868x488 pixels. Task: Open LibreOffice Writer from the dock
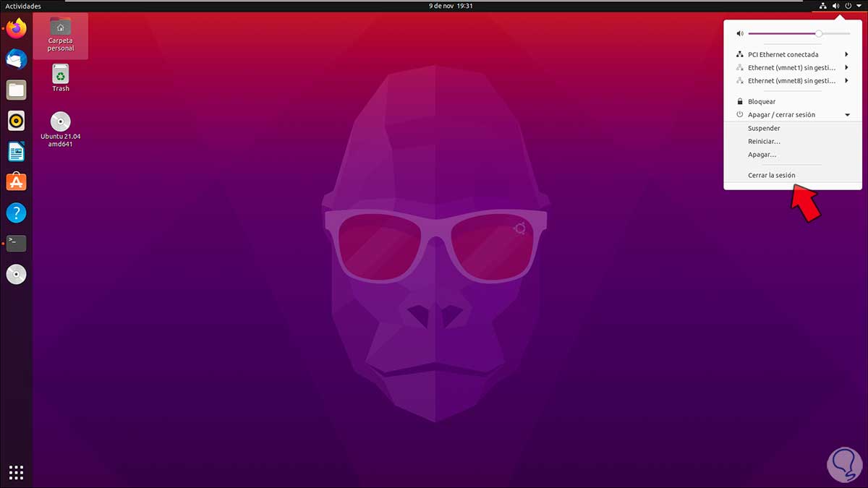tap(16, 152)
